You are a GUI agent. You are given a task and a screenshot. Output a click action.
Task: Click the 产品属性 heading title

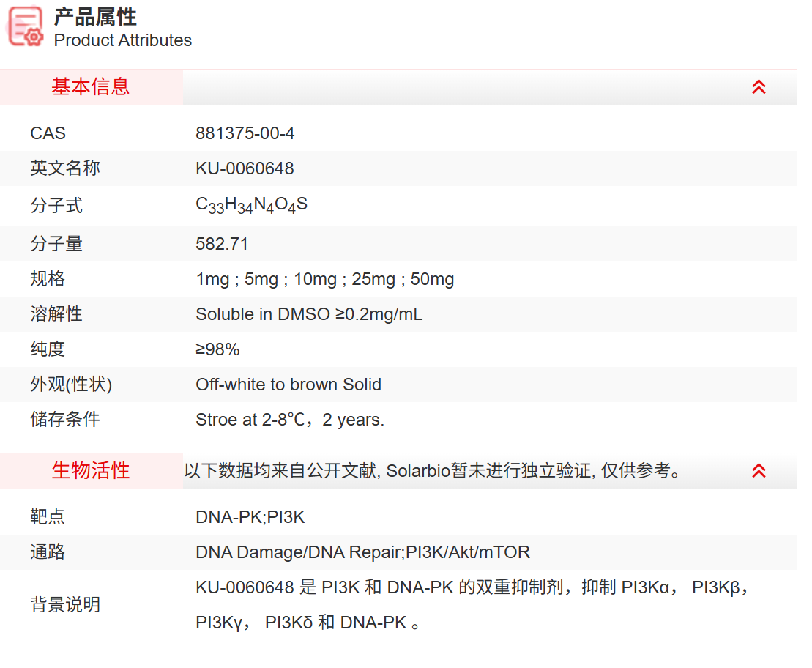[x=95, y=17]
